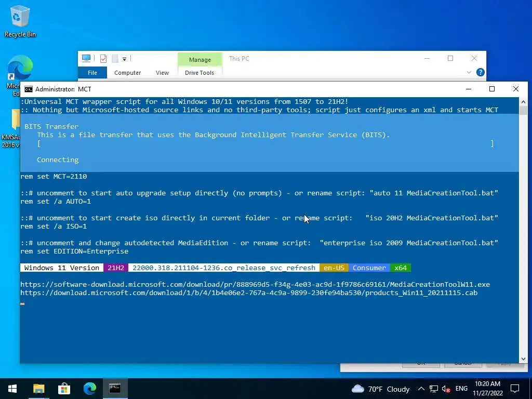This screenshot has height=399, width=532.
Task: Click the BITS transfer progress bar
Action: tap(265, 143)
